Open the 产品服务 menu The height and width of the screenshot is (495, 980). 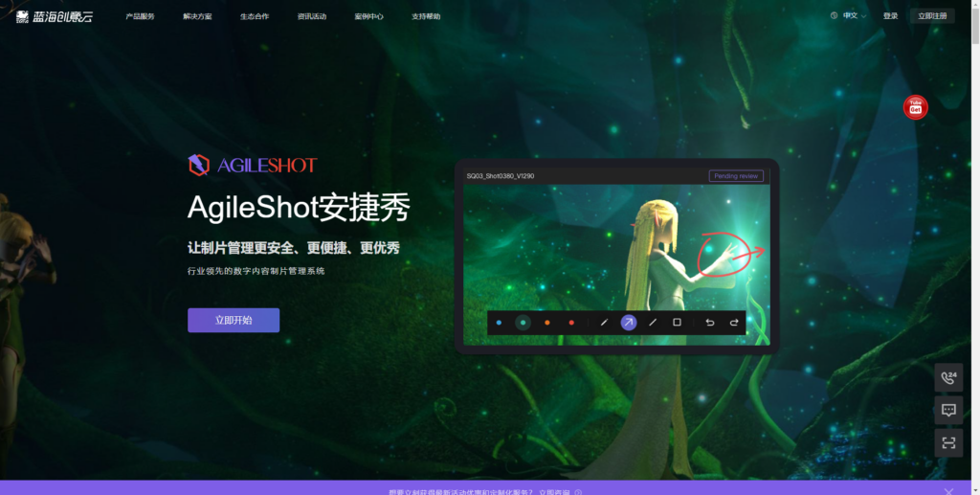click(x=140, y=16)
